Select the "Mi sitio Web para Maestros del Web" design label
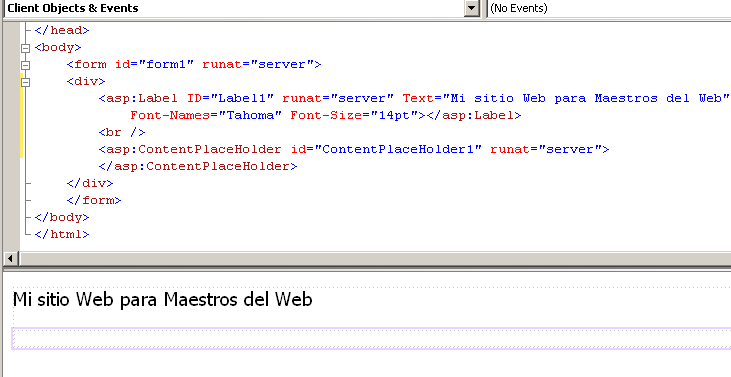 click(162, 300)
